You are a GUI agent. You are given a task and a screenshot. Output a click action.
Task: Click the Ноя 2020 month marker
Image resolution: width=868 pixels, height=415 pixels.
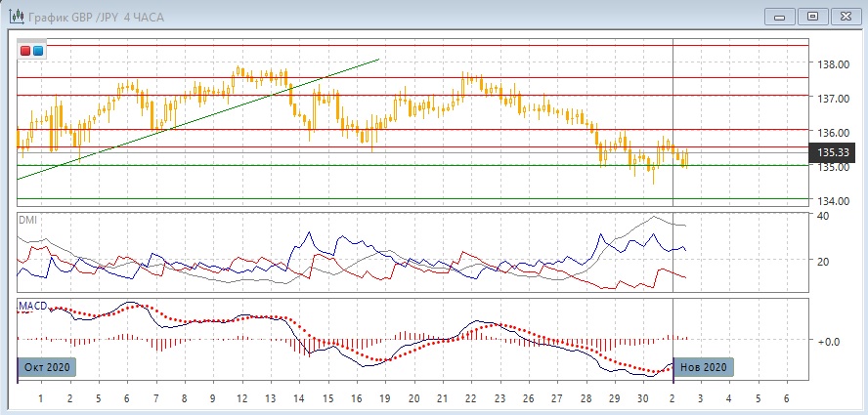(x=702, y=367)
